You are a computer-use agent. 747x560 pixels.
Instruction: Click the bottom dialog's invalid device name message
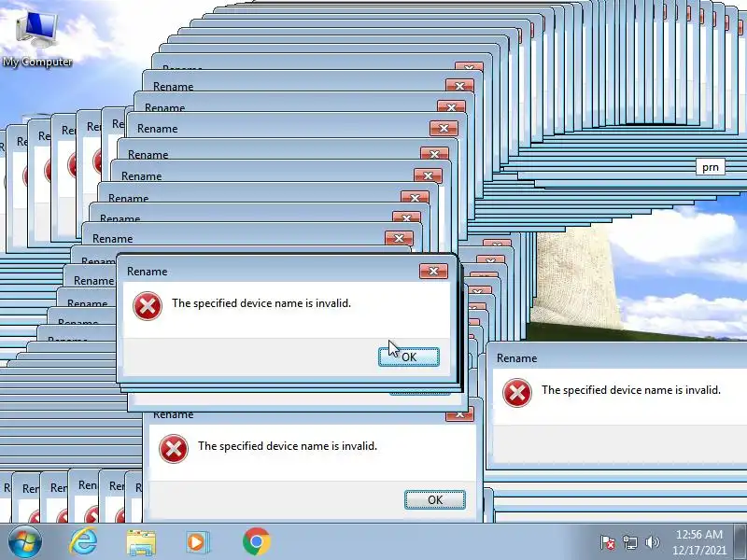point(288,446)
